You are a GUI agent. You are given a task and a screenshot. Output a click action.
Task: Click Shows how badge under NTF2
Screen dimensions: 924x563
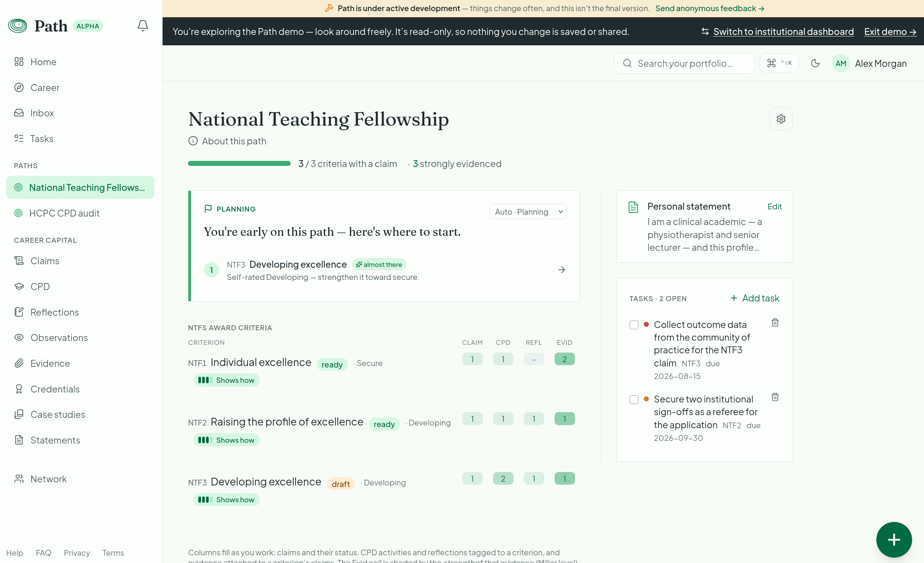point(226,440)
